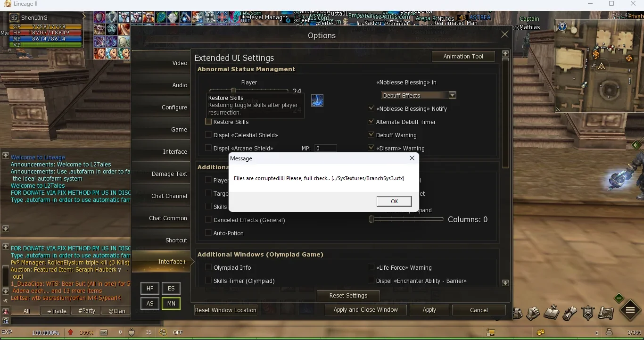Click lower chat window scroll-up arrow
Image resolution: width=644 pixels, height=340 pixels.
(x=5, y=247)
